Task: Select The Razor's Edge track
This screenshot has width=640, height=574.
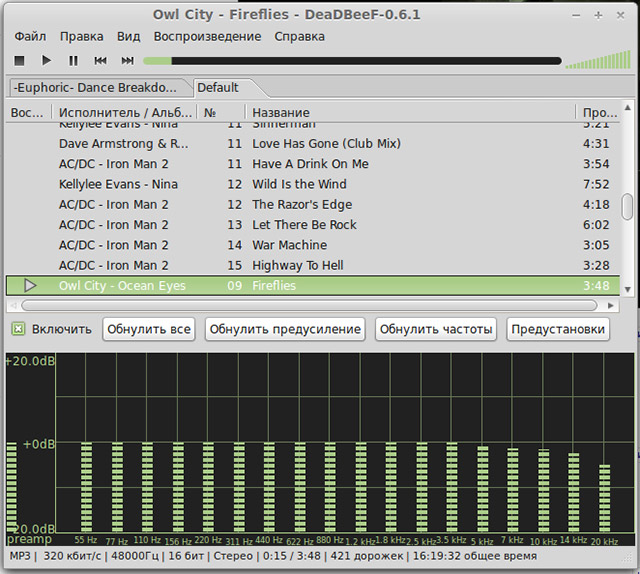Action: [x=313, y=205]
